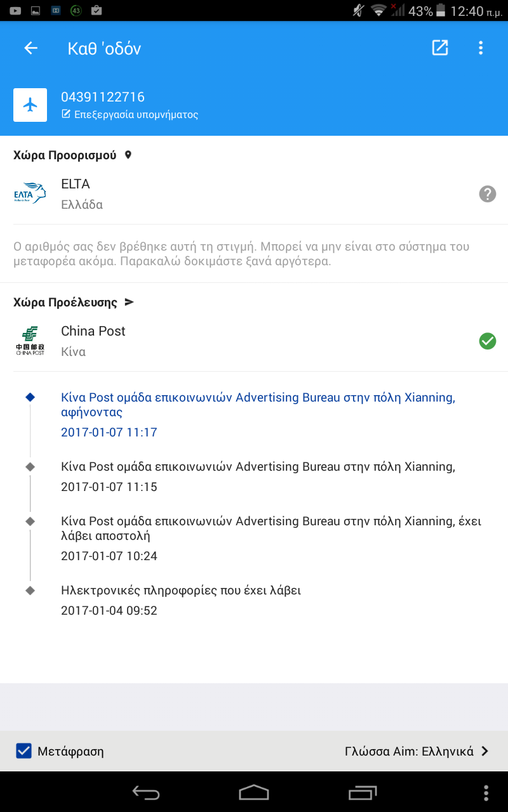Open the three-dot overflow menu
Screen dimensions: 508x812
tap(481, 48)
